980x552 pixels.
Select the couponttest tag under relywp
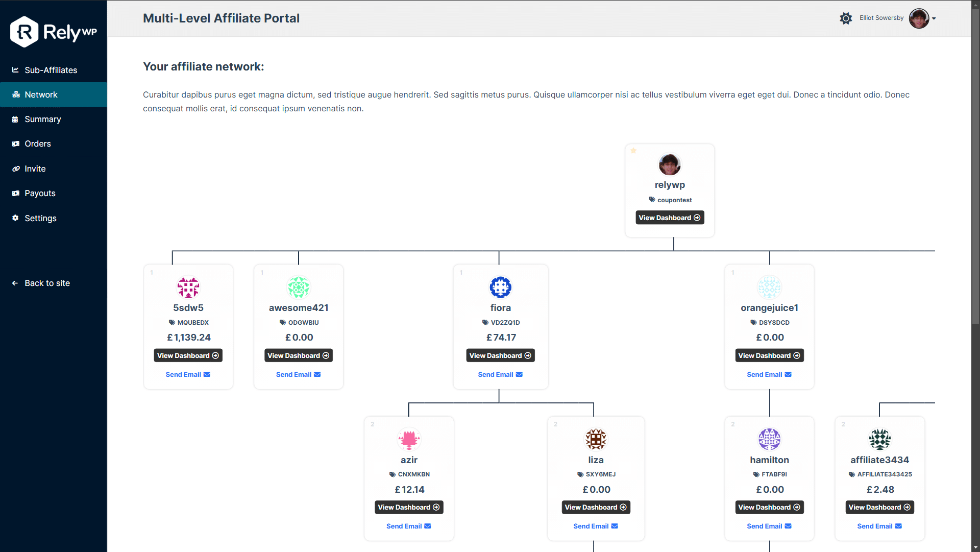click(x=670, y=200)
